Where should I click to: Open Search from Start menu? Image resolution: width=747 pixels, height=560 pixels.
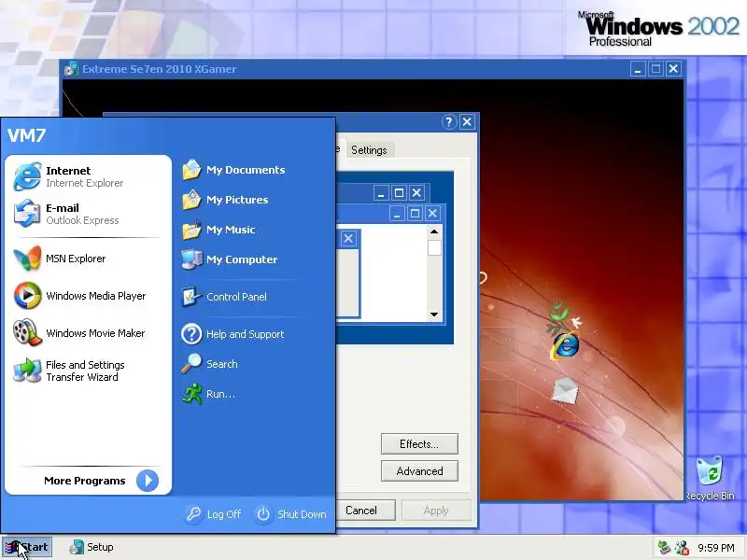click(x=209, y=364)
